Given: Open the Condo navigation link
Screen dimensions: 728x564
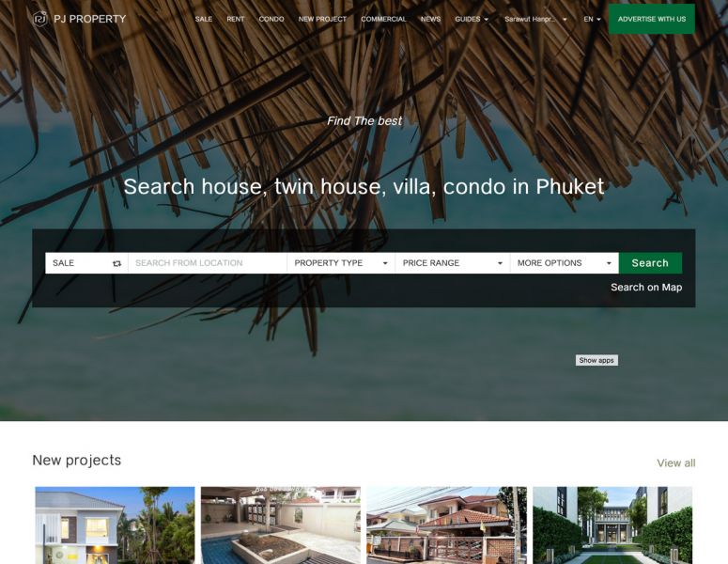Looking at the screenshot, I should pos(271,19).
